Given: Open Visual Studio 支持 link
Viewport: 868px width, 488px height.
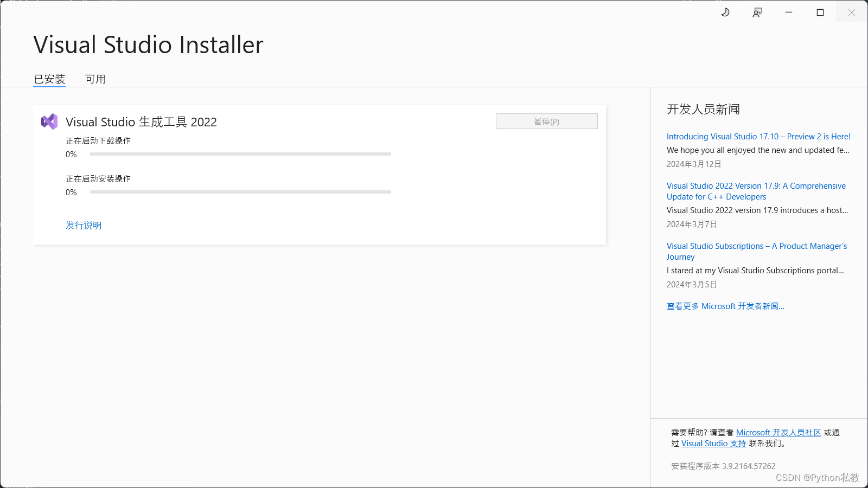Looking at the screenshot, I should [713, 444].
